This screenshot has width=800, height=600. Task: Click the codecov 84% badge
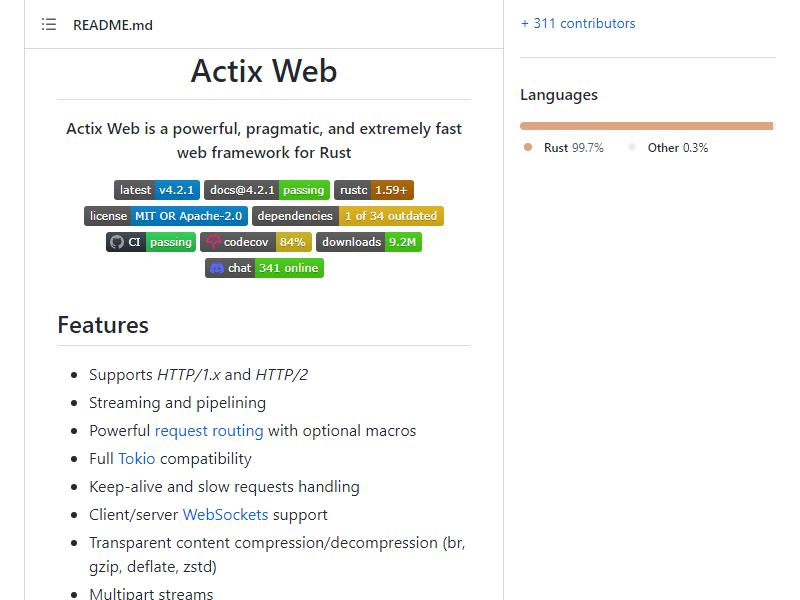256,242
